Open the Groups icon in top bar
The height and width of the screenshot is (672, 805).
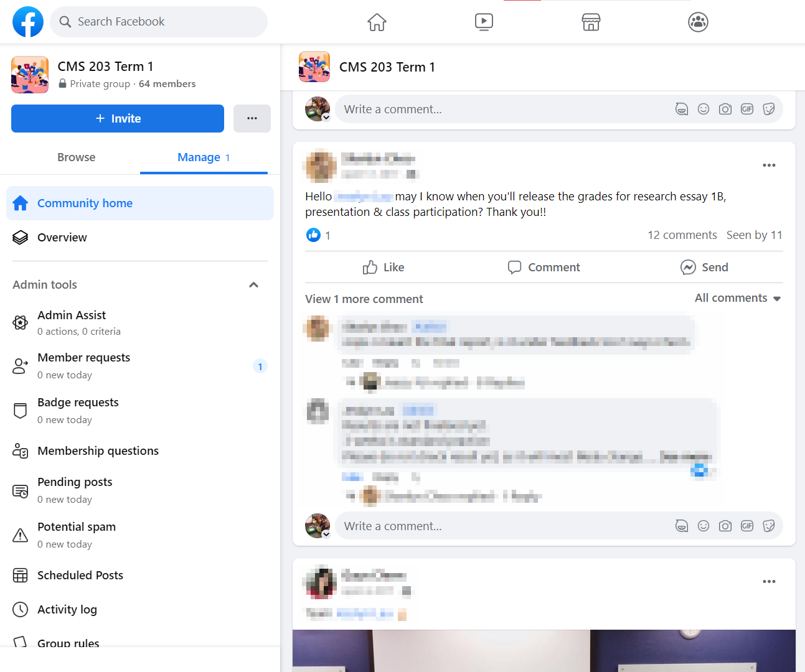tap(698, 22)
